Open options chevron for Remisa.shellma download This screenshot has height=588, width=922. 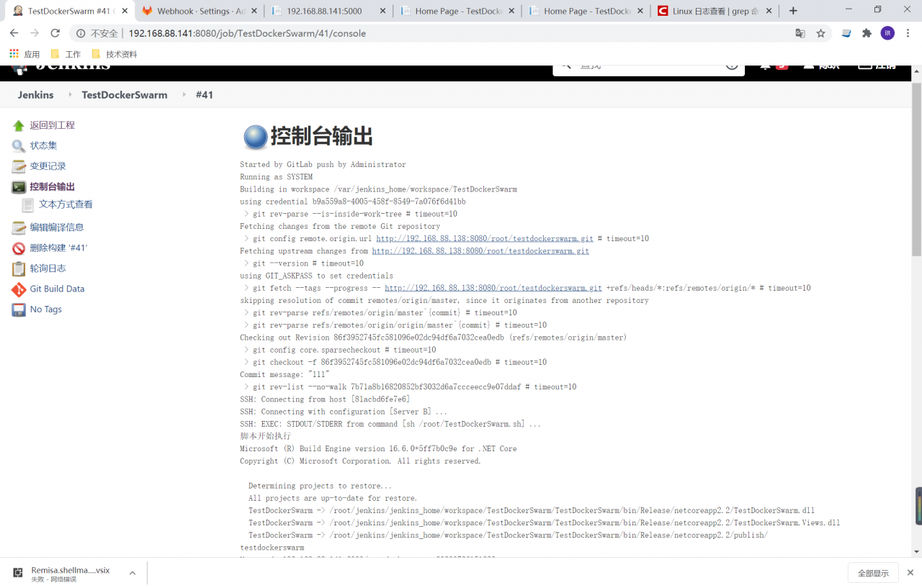[133, 573]
